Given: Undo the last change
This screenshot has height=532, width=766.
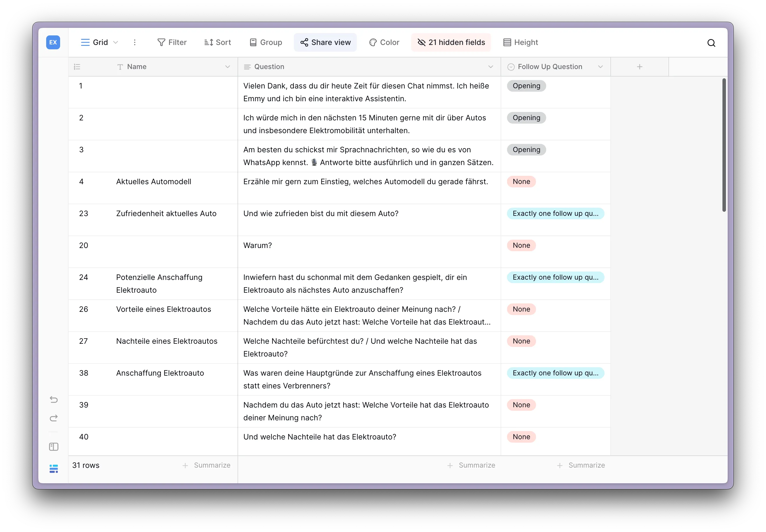Looking at the screenshot, I should click(53, 399).
